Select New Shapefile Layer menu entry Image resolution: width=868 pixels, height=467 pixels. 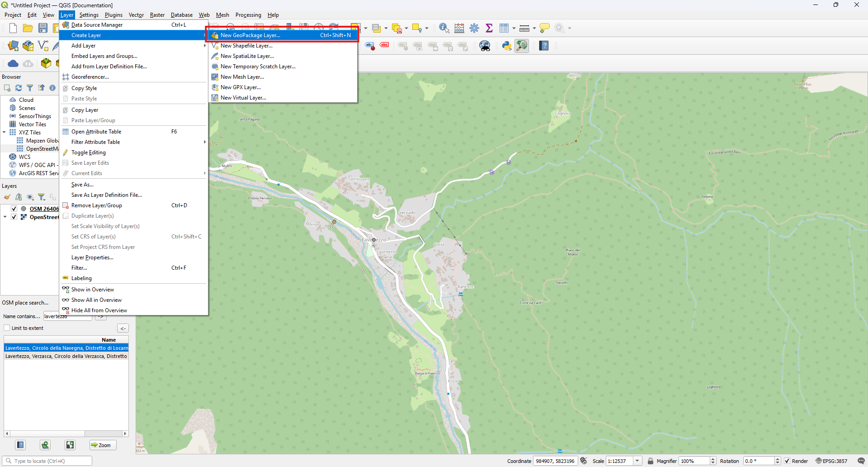[x=246, y=46]
